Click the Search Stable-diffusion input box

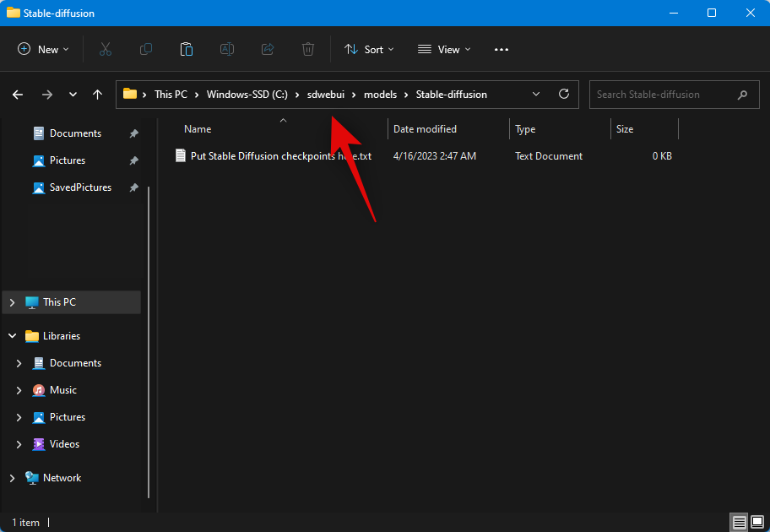(659, 95)
